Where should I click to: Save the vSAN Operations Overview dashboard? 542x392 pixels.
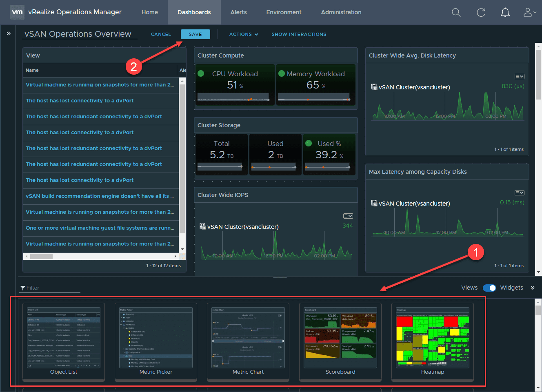tap(195, 34)
